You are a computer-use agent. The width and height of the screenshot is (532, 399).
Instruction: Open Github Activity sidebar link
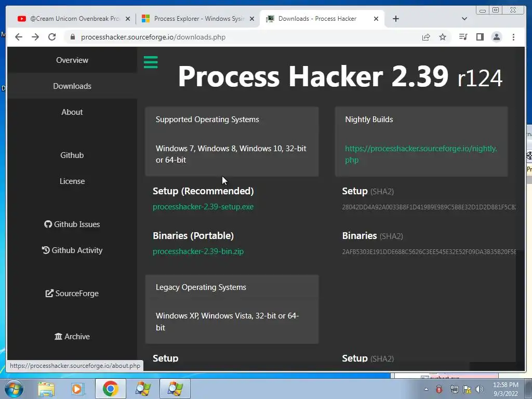72,250
